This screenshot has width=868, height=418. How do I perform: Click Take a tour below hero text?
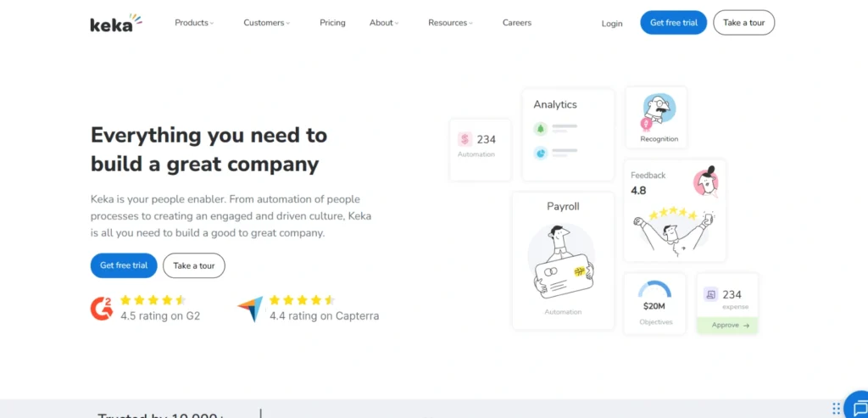click(194, 265)
